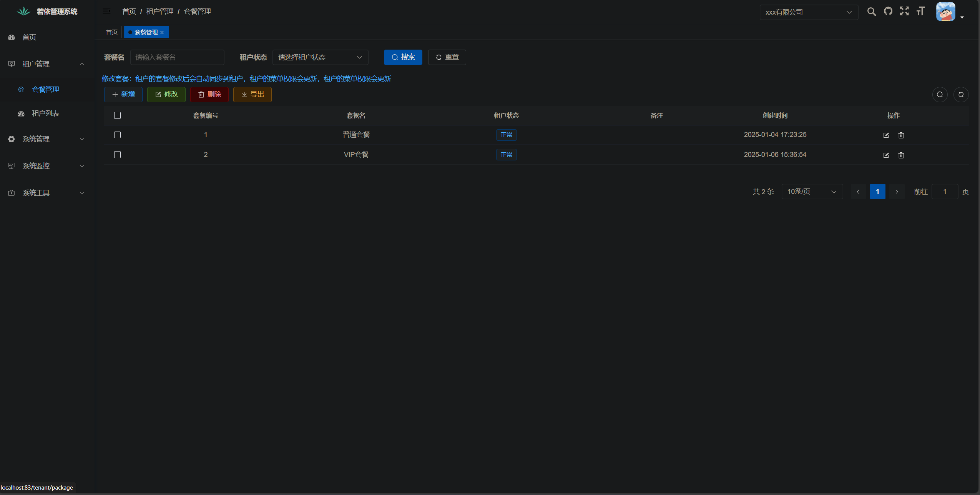Image resolution: width=980 pixels, height=495 pixels.
Task: Check the checkbox for row 普通套餐
Action: [x=117, y=135]
